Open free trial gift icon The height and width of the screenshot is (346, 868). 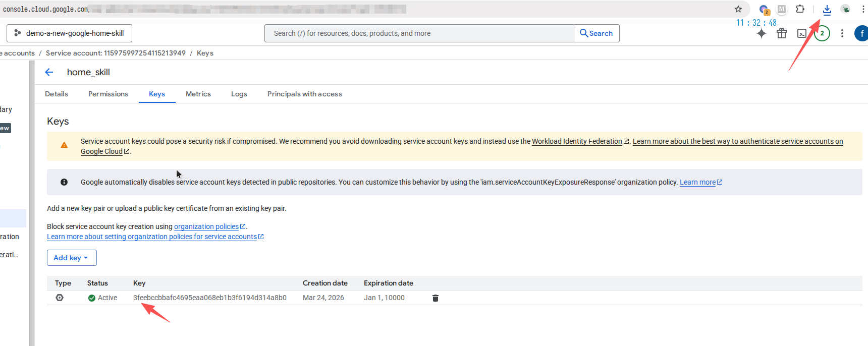(782, 33)
